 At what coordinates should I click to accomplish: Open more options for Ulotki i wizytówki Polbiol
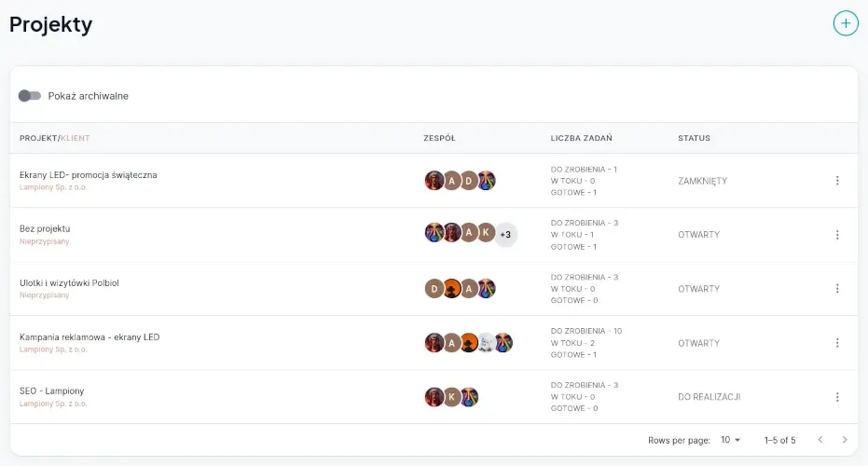[x=837, y=289]
